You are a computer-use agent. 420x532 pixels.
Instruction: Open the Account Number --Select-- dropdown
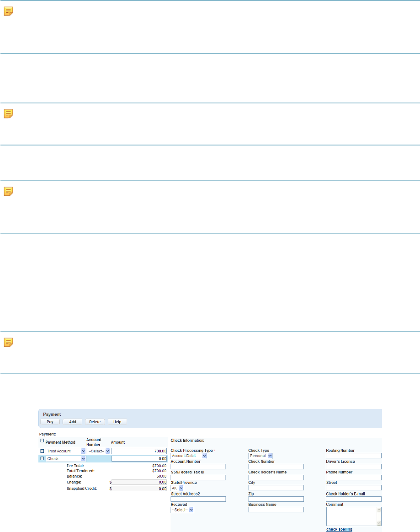click(x=98, y=451)
